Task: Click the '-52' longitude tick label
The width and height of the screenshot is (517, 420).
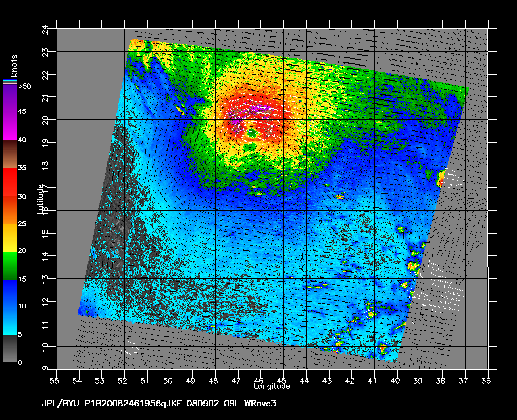Action: click(x=119, y=381)
